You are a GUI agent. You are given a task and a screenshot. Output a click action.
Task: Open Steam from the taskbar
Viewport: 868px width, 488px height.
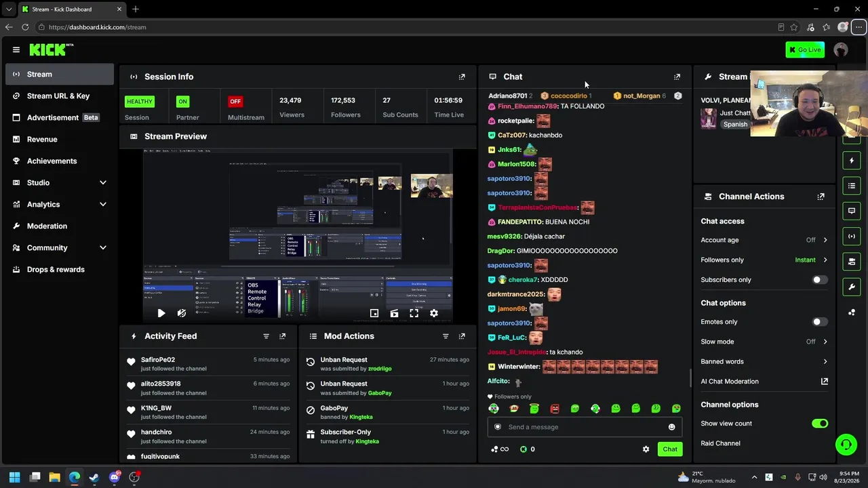point(94,477)
